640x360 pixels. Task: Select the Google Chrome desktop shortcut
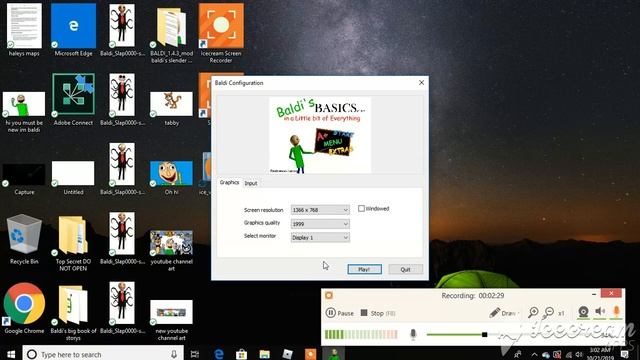coord(24,308)
